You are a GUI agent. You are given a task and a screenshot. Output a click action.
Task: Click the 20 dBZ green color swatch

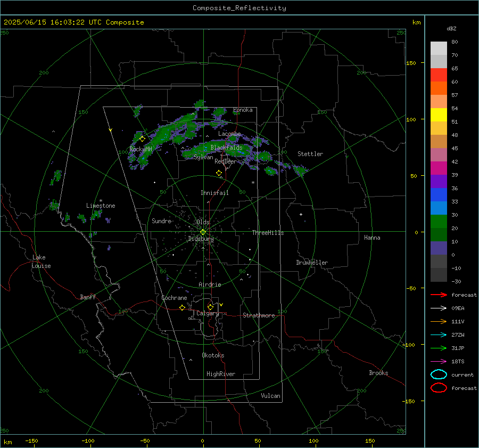coord(439,222)
